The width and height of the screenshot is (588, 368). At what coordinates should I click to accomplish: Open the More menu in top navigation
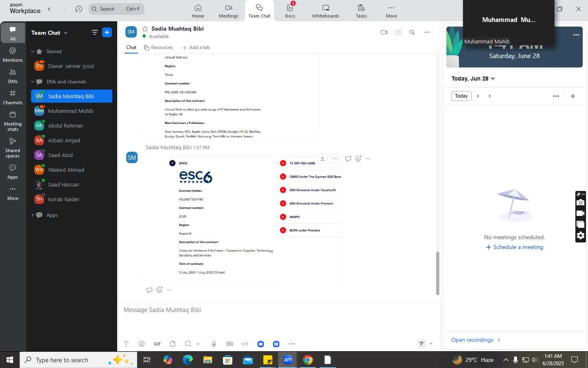coord(391,11)
